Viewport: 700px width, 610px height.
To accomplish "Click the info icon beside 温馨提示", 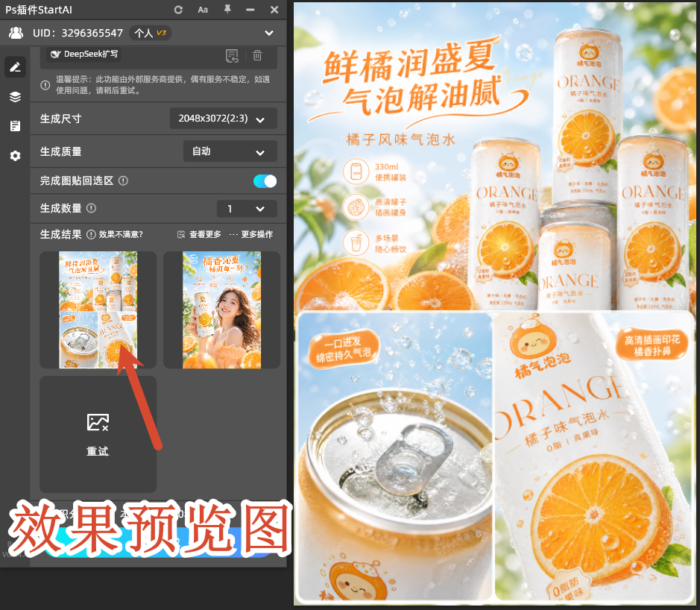I will [x=45, y=85].
